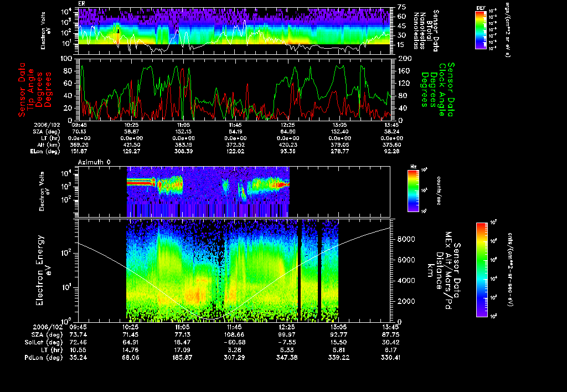The height and width of the screenshot is (392, 567).
Task: Select SZA value 152.40
Action: pos(339,132)
